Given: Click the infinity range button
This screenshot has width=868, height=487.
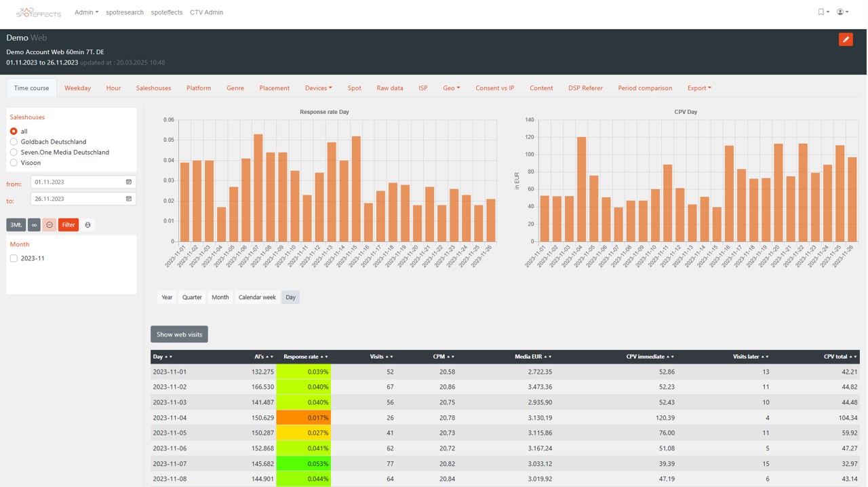Looking at the screenshot, I should click(x=34, y=225).
